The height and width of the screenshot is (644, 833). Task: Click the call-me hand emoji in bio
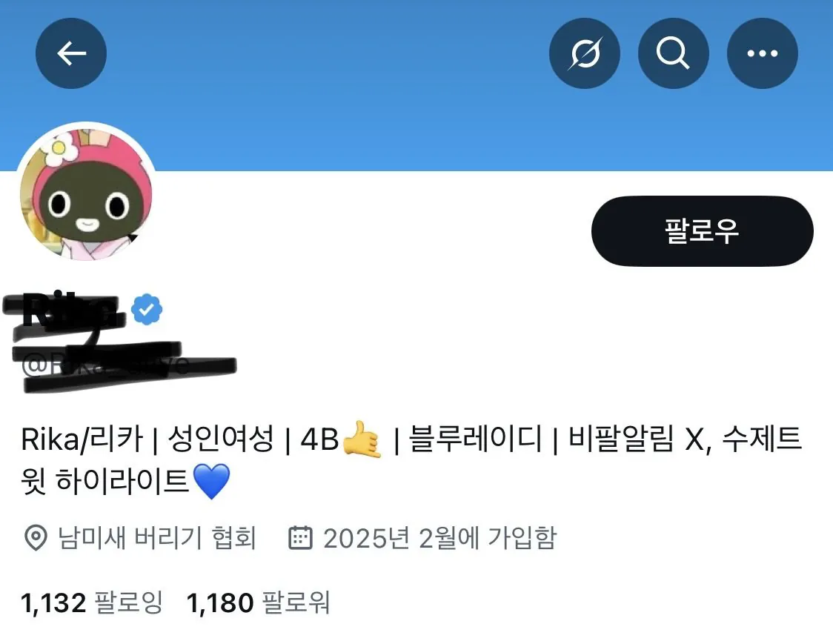pyautogui.click(x=362, y=439)
